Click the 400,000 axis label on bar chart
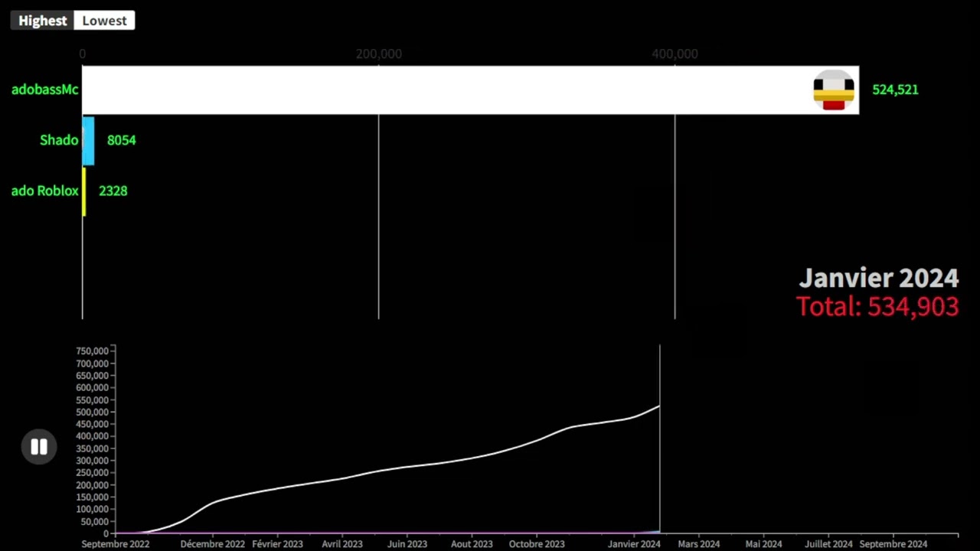This screenshot has height=551, width=980. (x=675, y=54)
